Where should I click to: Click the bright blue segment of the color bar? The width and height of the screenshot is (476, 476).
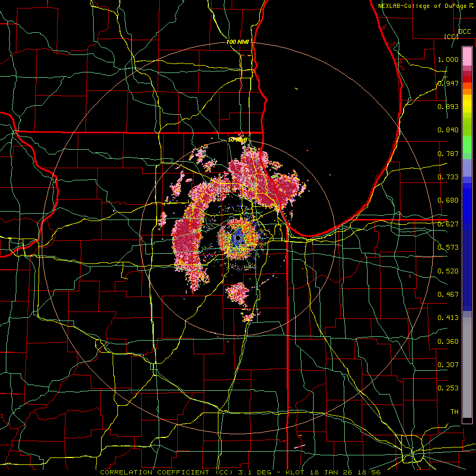467,206
